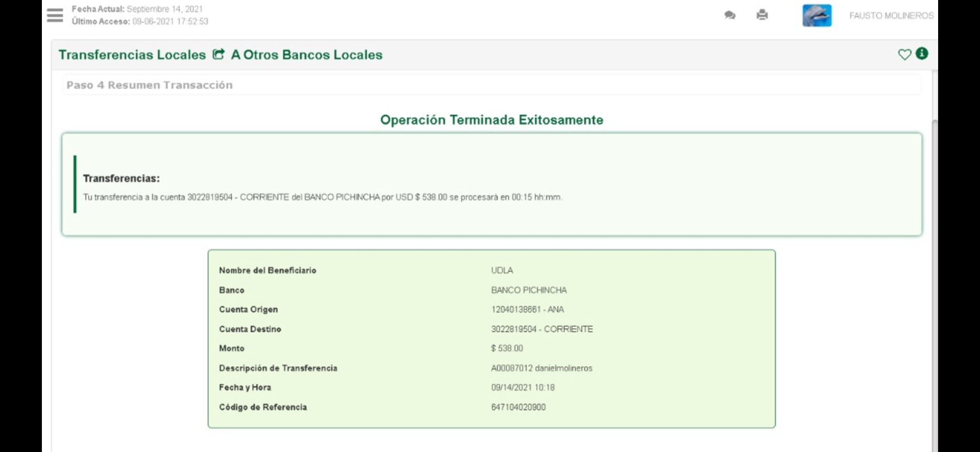Add transaction to favorites heart icon
This screenshot has height=452, width=980.
pyautogui.click(x=904, y=54)
